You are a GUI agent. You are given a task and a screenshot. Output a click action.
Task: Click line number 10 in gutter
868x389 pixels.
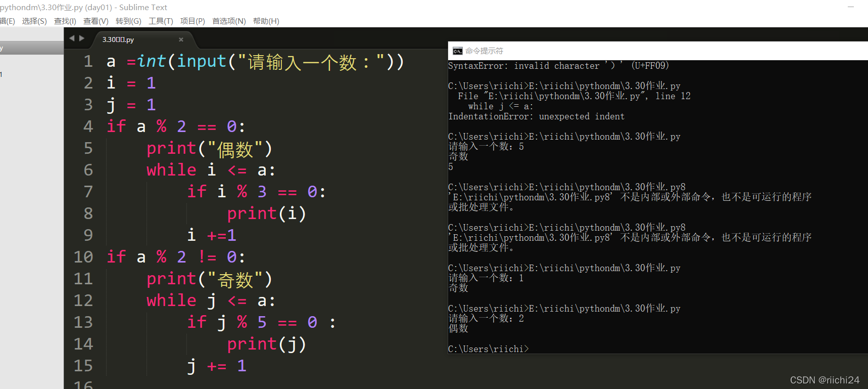83,257
